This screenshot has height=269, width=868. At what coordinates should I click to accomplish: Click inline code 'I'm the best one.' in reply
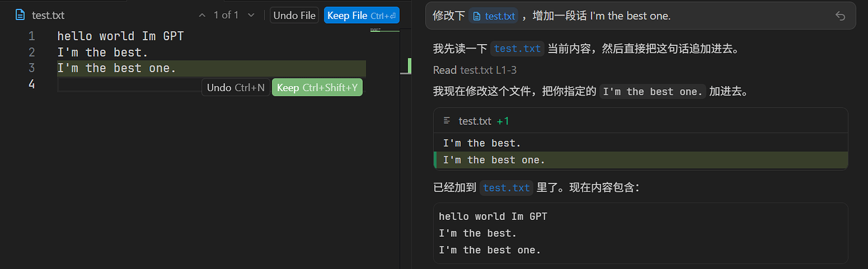(652, 91)
